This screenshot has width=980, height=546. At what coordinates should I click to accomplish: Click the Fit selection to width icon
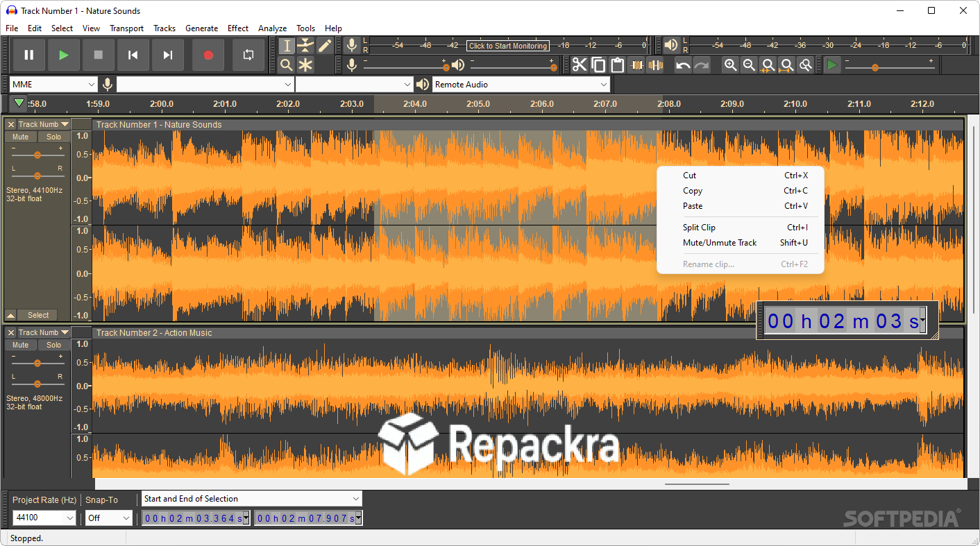click(768, 65)
